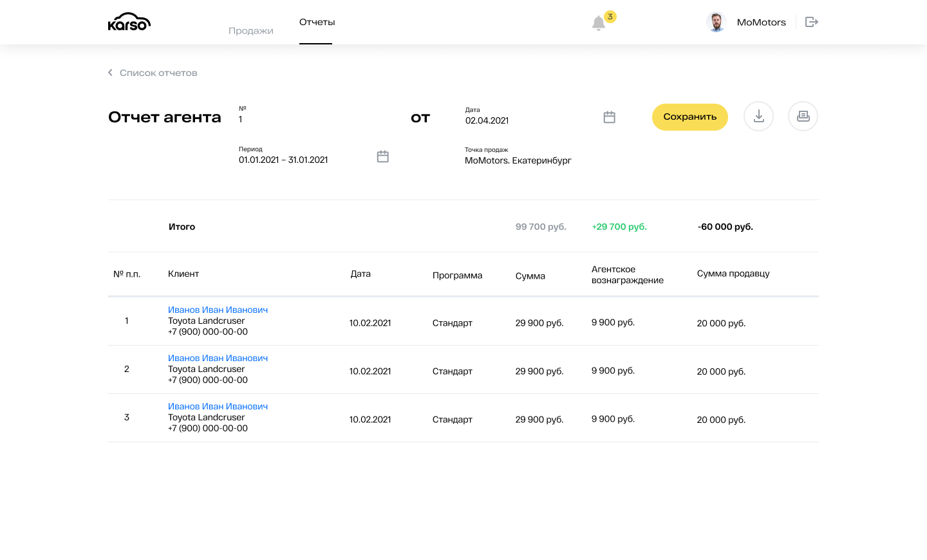The image size is (927, 560).
Task: Edit the date field 02.04.2021
Action: [x=515, y=120]
